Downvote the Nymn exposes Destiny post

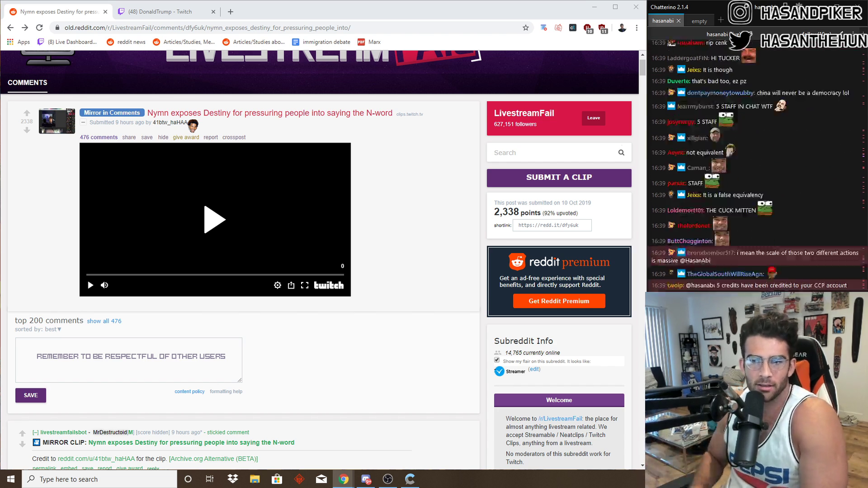tap(27, 130)
